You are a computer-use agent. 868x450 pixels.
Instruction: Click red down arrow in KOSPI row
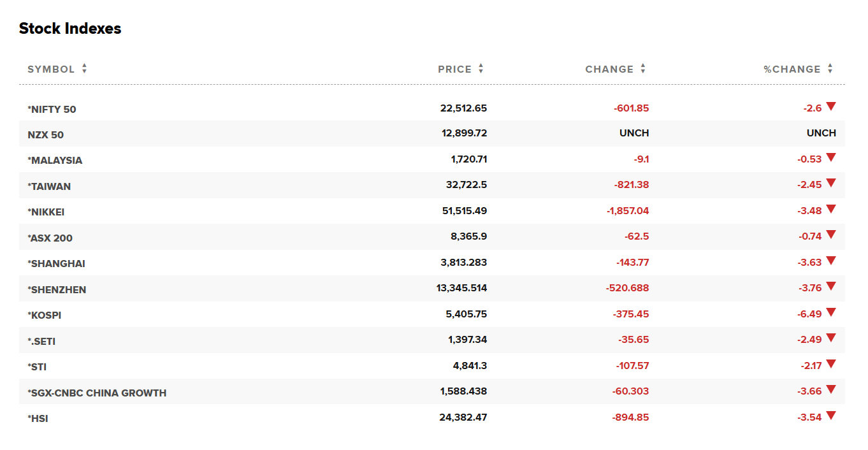830,312
